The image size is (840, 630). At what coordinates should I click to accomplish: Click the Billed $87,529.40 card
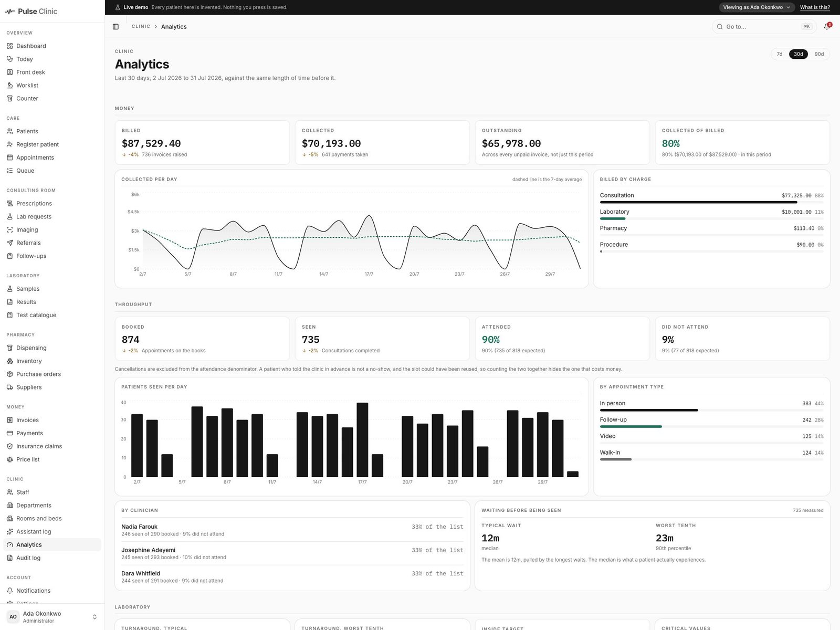point(202,143)
